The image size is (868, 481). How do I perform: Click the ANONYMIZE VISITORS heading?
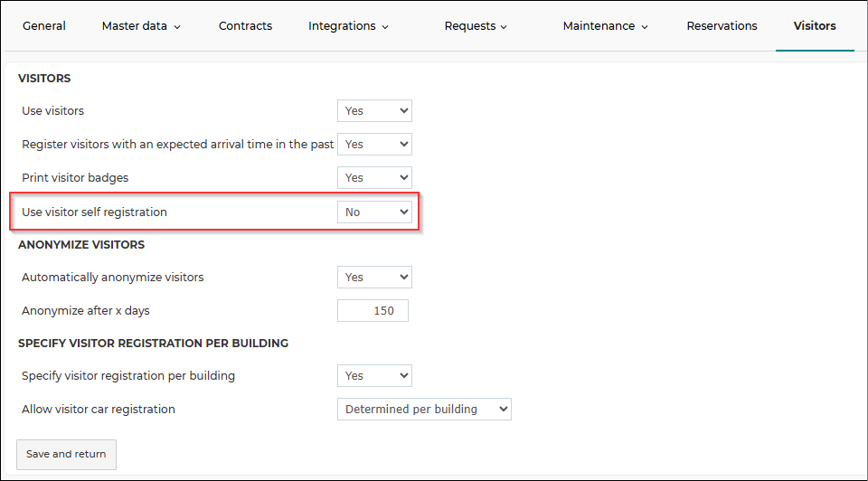tap(81, 245)
